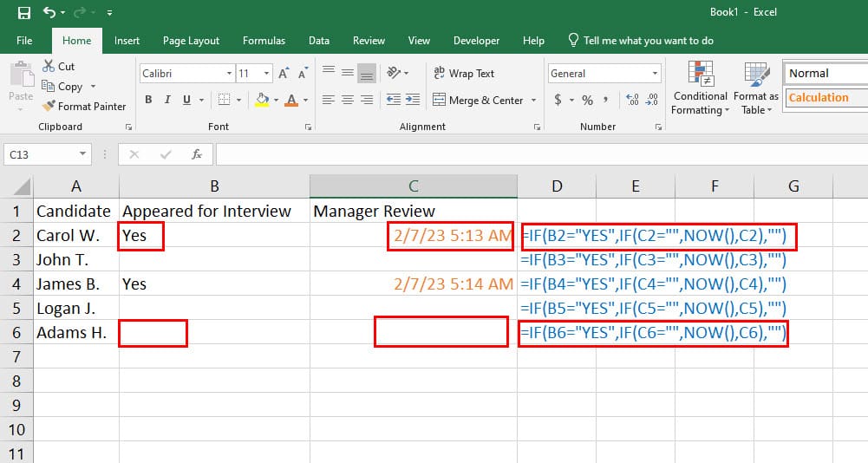
Task: Click the Redo arrow icon
Action: 81,12
